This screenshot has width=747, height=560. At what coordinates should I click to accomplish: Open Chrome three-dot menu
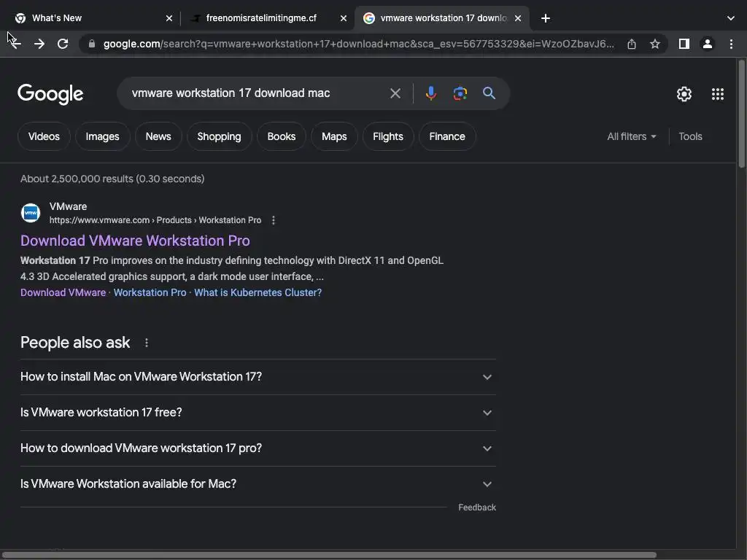731,44
